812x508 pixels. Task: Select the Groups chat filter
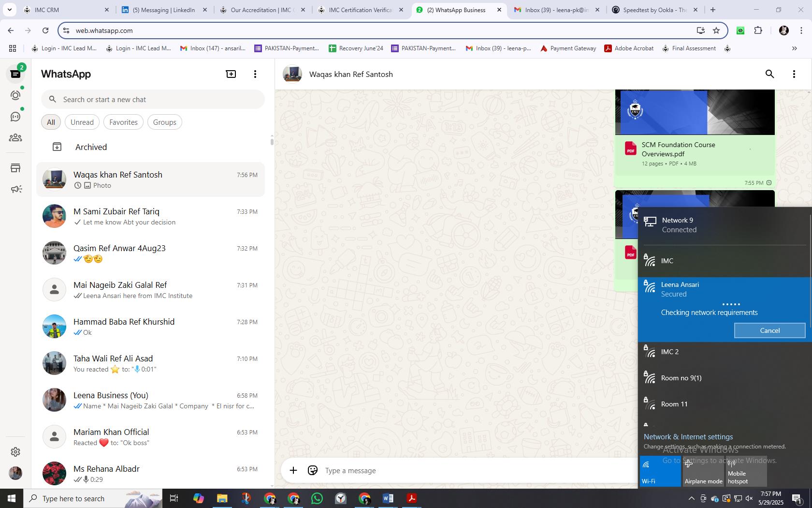click(164, 122)
